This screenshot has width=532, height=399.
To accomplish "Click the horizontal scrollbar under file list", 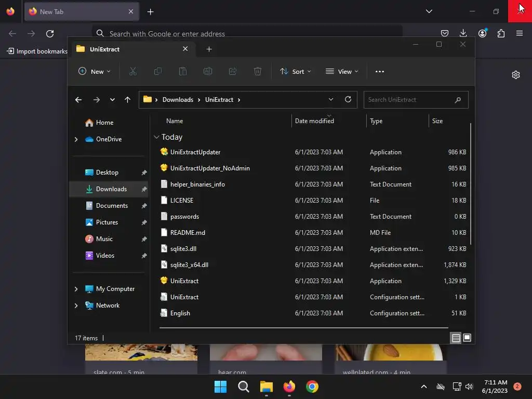I will pos(303,328).
